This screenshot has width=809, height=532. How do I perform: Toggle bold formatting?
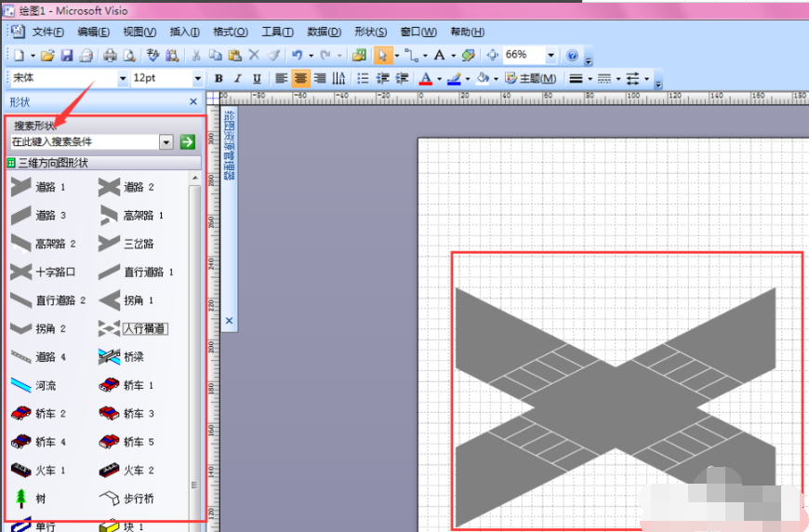[x=219, y=79]
